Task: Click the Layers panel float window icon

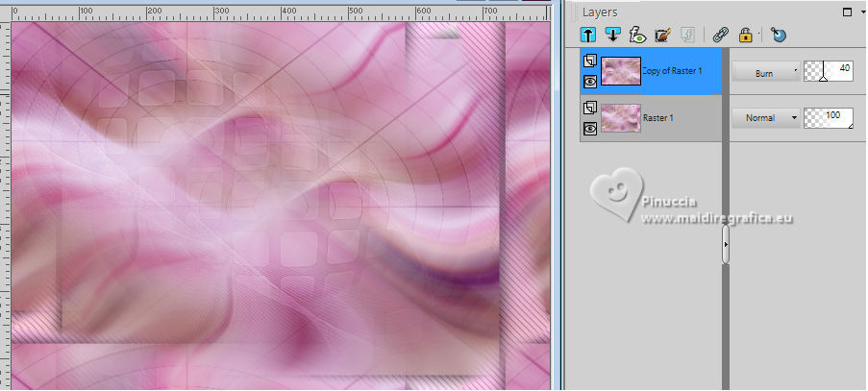Action: click(x=847, y=12)
